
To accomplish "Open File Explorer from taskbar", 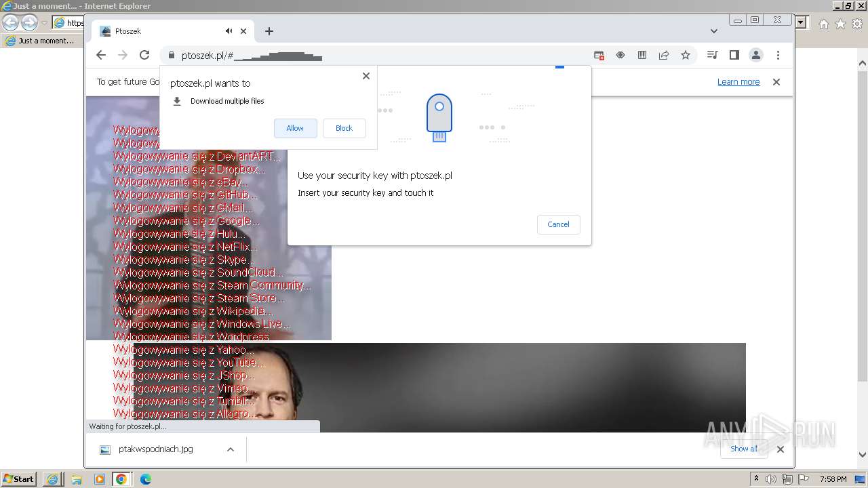I will (77, 479).
